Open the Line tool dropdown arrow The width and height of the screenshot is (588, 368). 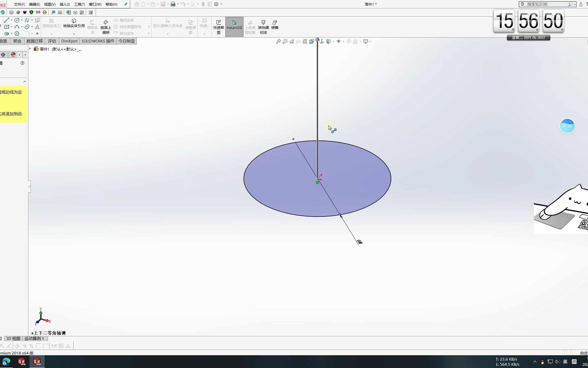tap(11, 20)
